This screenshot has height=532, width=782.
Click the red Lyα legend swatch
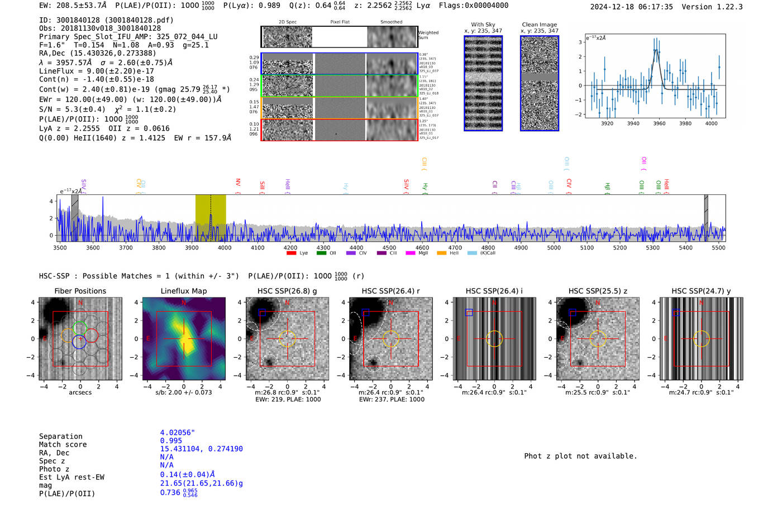tap(291, 253)
